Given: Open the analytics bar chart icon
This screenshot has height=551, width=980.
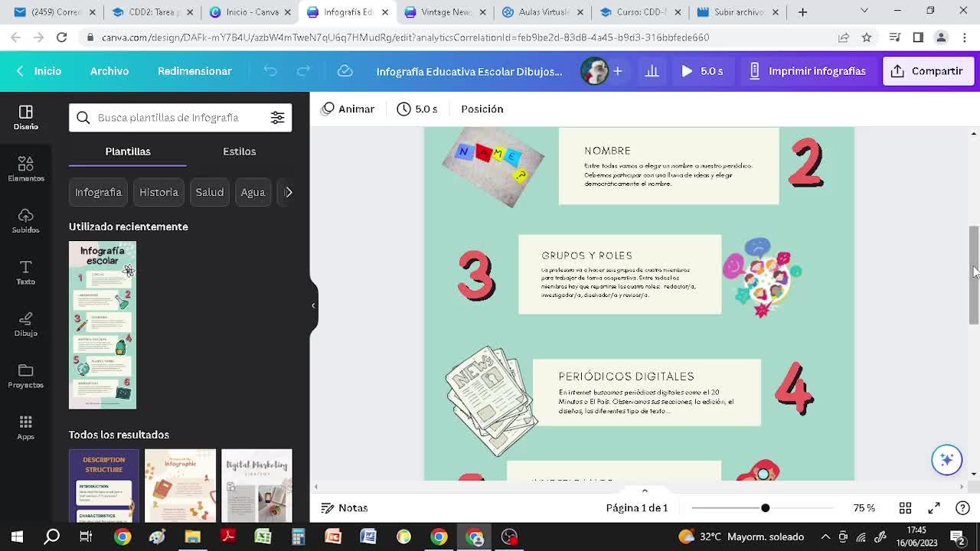Looking at the screenshot, I should click(652, 71).
